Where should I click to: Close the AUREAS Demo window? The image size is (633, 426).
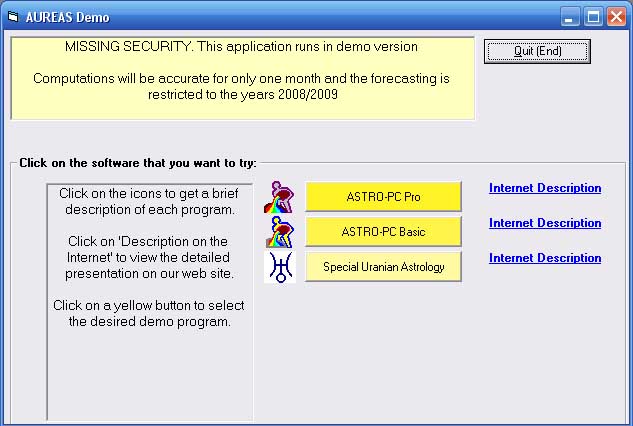coord(616,17)
